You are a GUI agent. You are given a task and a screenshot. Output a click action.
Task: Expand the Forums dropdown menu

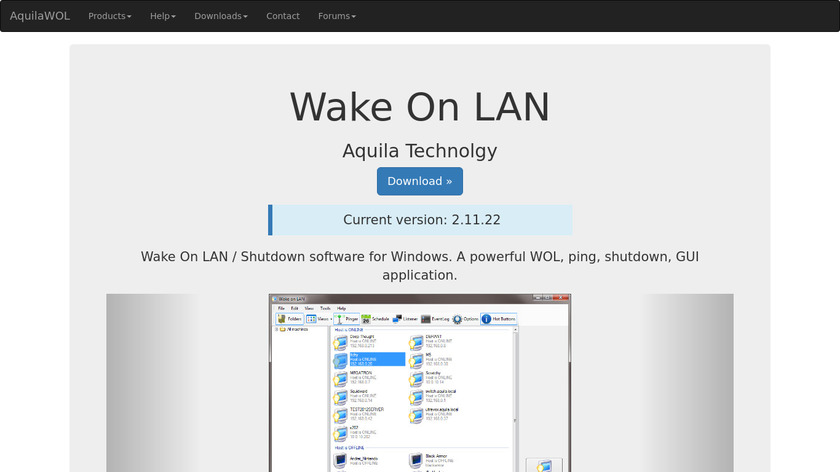337,16
